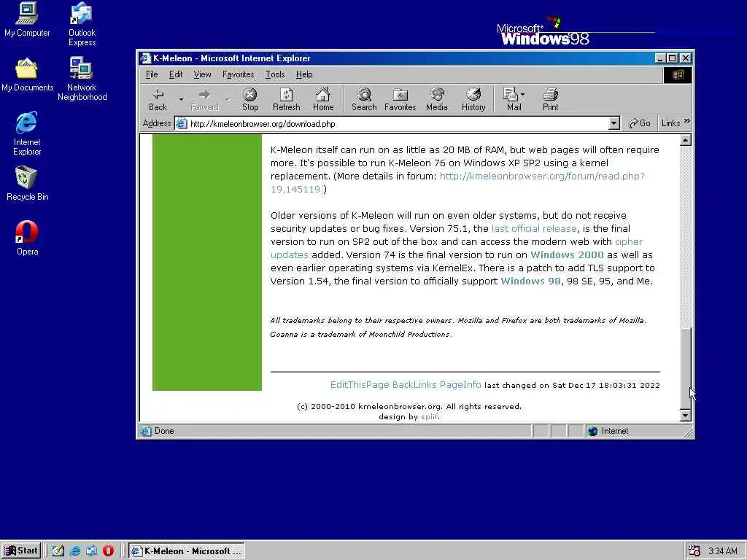The width and height of the screenshot is (747, 560).
Task: Click the page icon in address bar
Action: (x=182, y=124)
